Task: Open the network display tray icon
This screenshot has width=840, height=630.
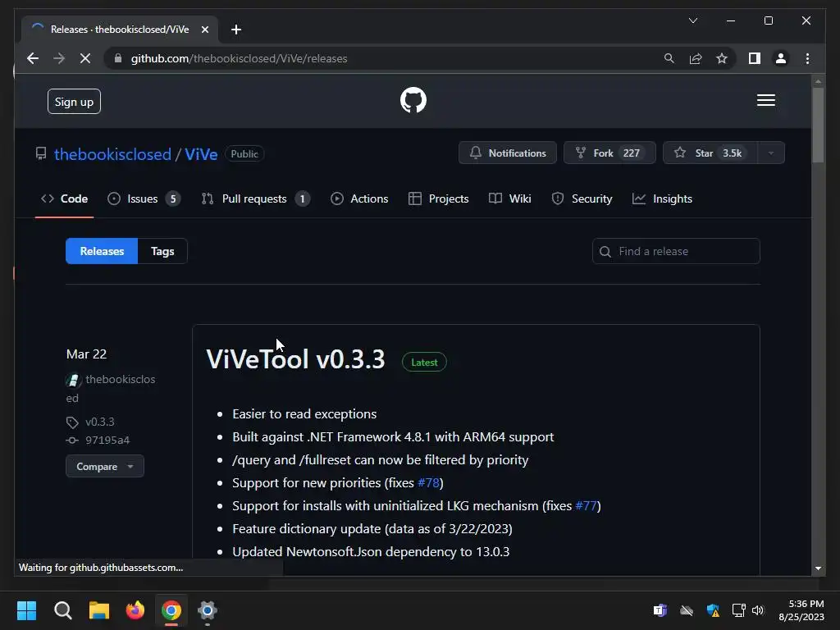Action: pos(738,610)
